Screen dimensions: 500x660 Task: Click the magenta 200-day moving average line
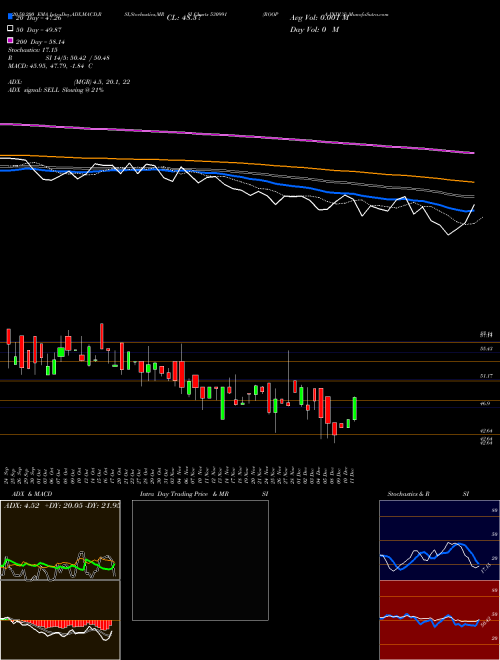(237, 136)
